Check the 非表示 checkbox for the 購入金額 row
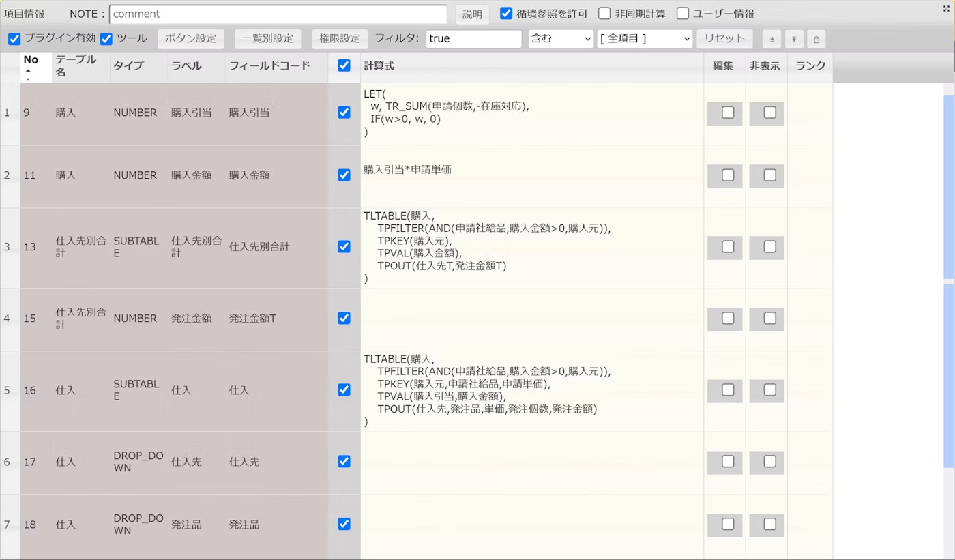The width and height of the screenshot is (955, 560). coord(769,175)
